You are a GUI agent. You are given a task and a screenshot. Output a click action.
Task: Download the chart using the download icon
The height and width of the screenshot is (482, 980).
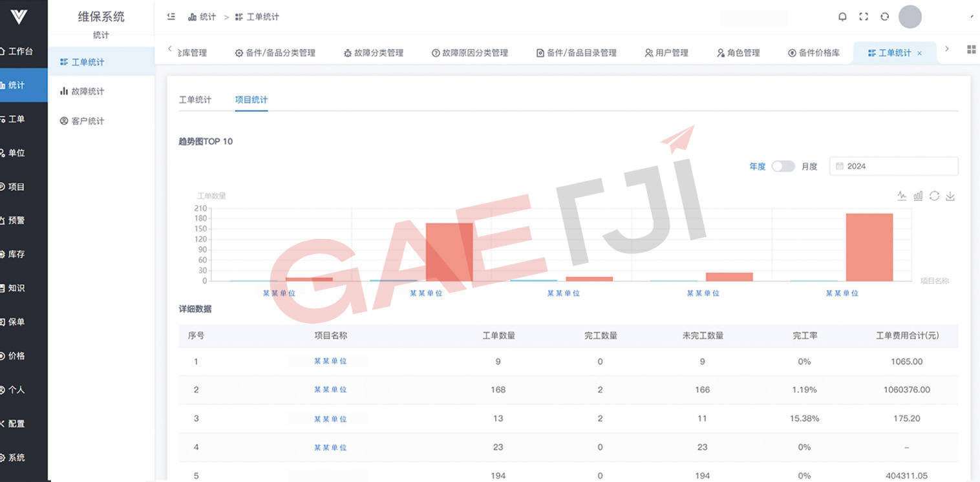point(950,196)
